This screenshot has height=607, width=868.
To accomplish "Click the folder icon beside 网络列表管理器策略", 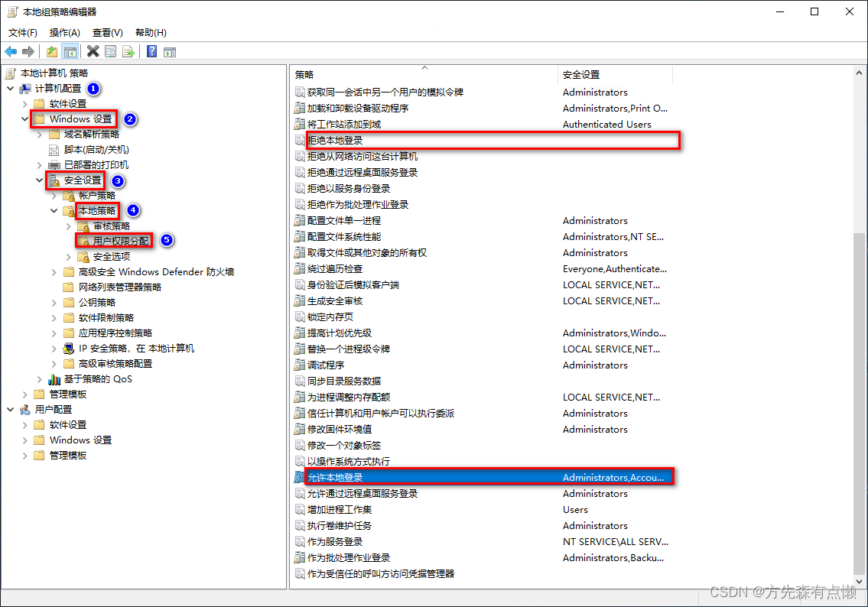I will click(x=69, y=287).
